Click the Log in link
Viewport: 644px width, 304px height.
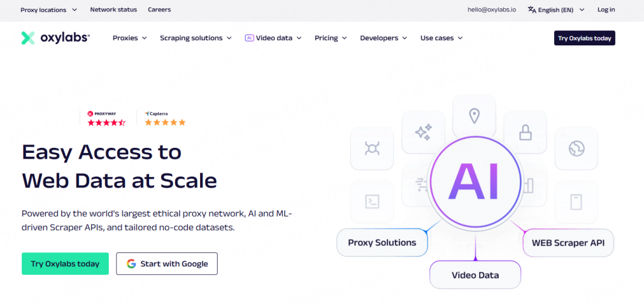click(606, 9)
